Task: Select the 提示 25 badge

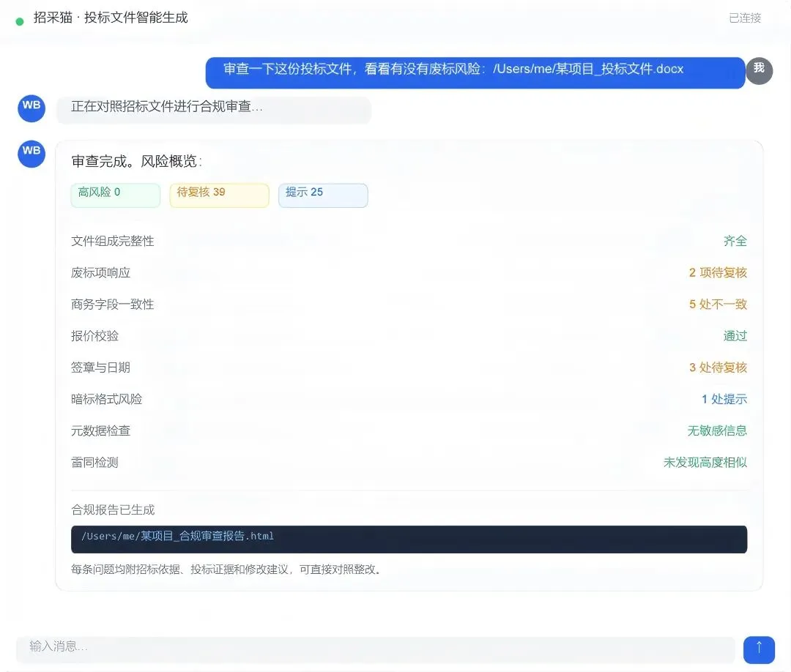Action: click(x=324, y=195)
